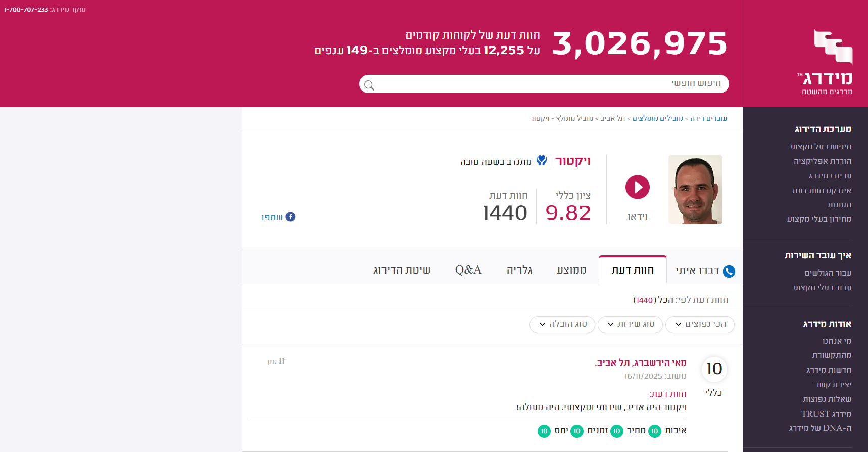Open עבור בעלי מקצוע sidebar link
Image resolution: width=868 pixels, height=452 pixels.
[823, 288]
